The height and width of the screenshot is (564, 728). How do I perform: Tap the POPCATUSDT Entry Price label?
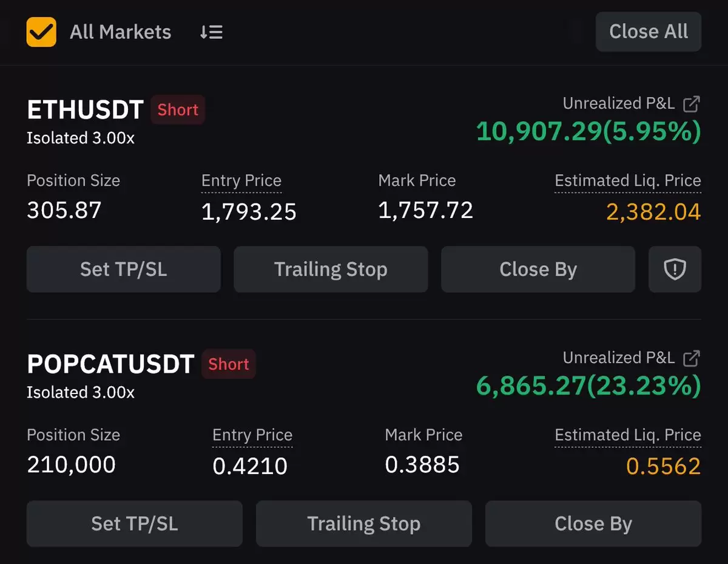click(x=252, y=435)
